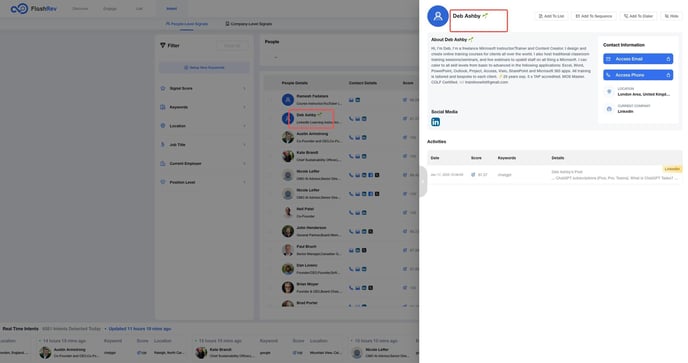
Task: Click the Keywords column header in Activities
Action: coord(507,158)
